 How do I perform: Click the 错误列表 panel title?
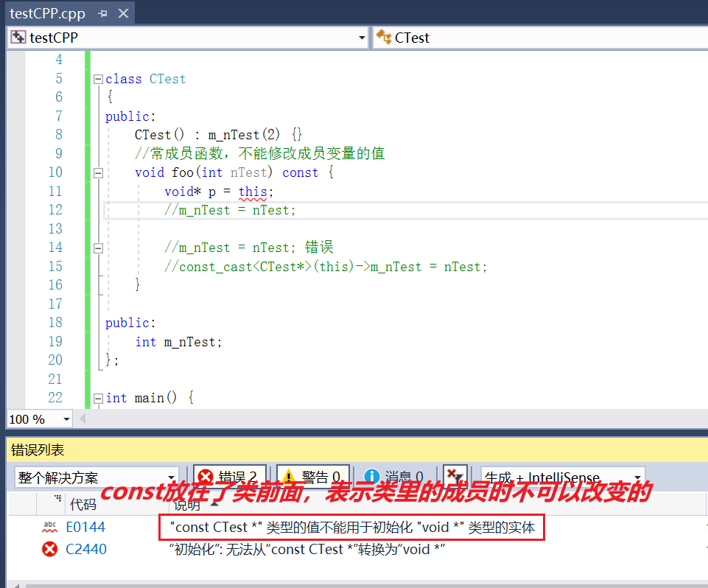pyautogui.click(x=38, y=449)
